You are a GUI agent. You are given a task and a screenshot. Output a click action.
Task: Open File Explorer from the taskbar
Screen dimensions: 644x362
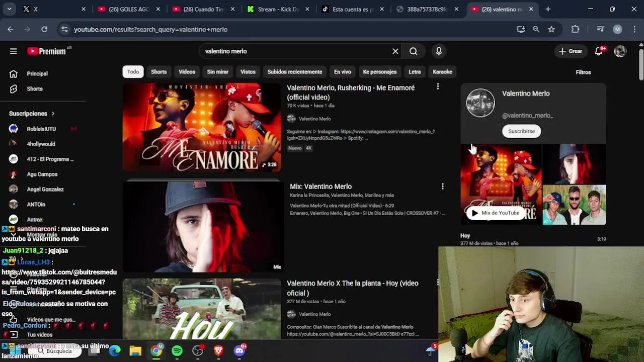135,350
